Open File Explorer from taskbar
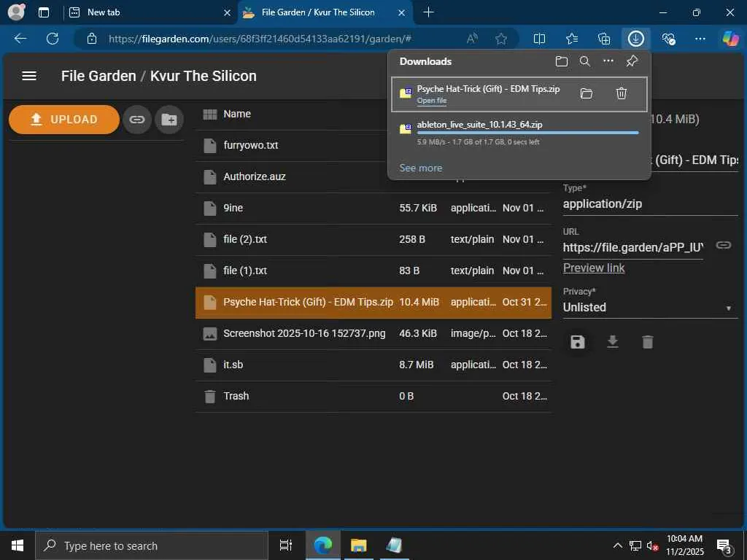Screen dimensions: 747x560 (x=358, y=545)
